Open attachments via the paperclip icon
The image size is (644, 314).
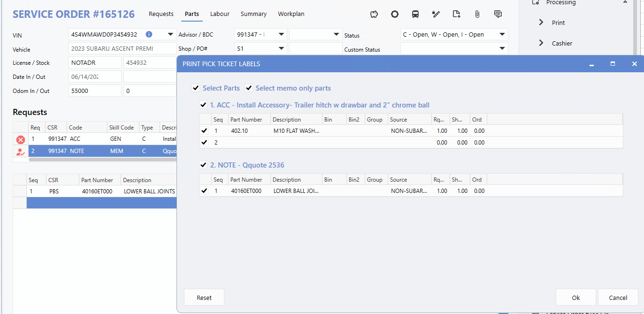tap(477, 14)
